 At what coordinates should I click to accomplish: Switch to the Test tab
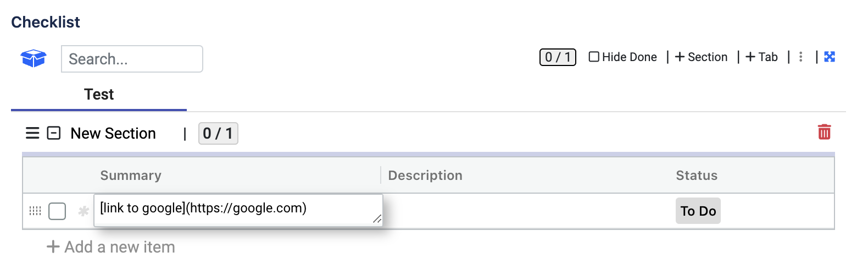click(x=99, y=95)
